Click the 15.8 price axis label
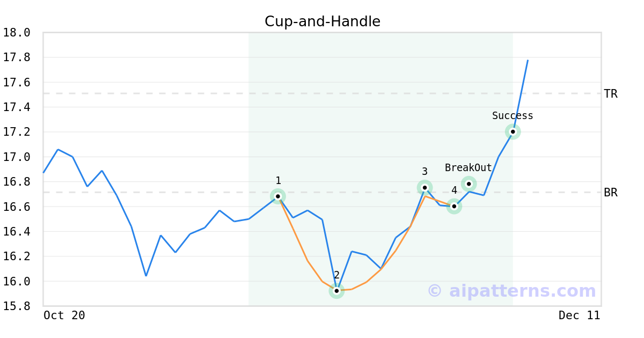644x338 pixels. (16, 306)
